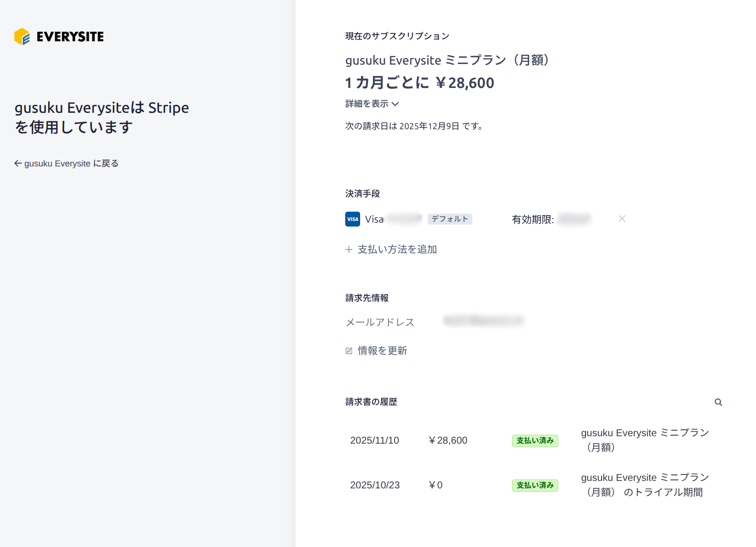This screenshot has width=756, height=547.
Task: Click the '￥28,600' invoice amount
Action: tap(448, 440)
